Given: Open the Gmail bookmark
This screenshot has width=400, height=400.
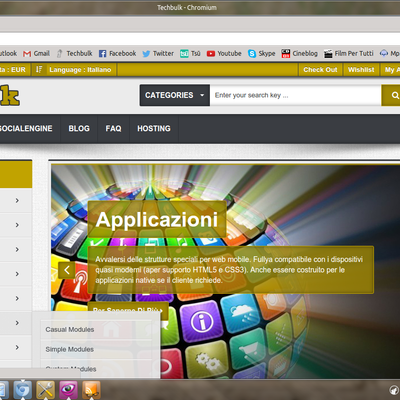Looking at the screenshot, I should pyautogui.click(x=37, y=53).
